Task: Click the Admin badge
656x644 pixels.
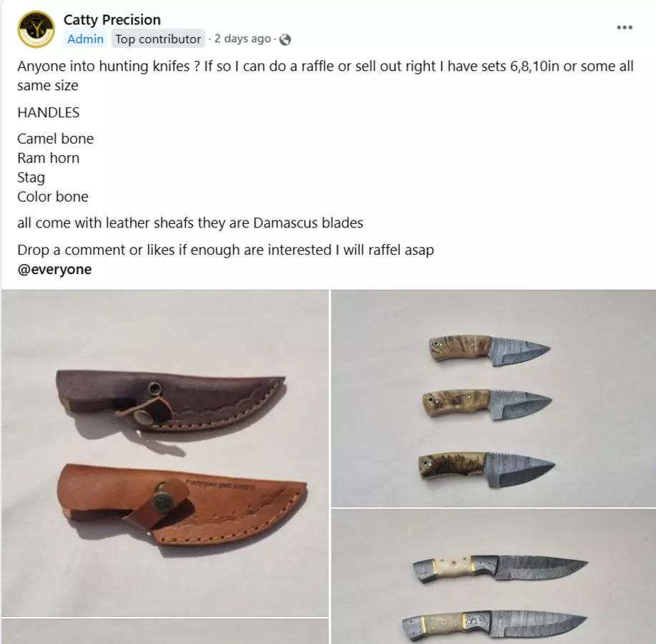Action: click(x=85, y=39)
